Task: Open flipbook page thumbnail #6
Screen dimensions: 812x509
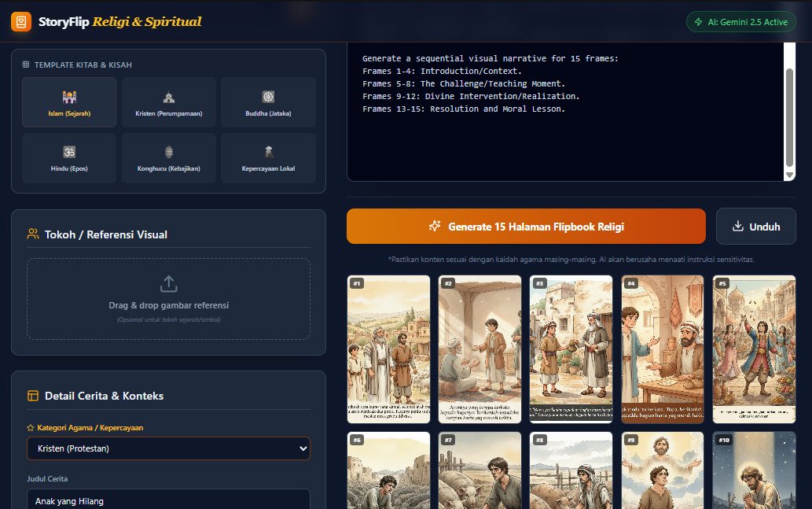Action: tap(389, 470)
